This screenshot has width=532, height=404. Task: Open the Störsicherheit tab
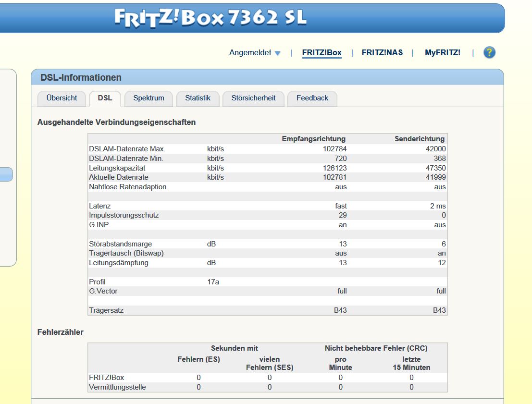(253, 98)
